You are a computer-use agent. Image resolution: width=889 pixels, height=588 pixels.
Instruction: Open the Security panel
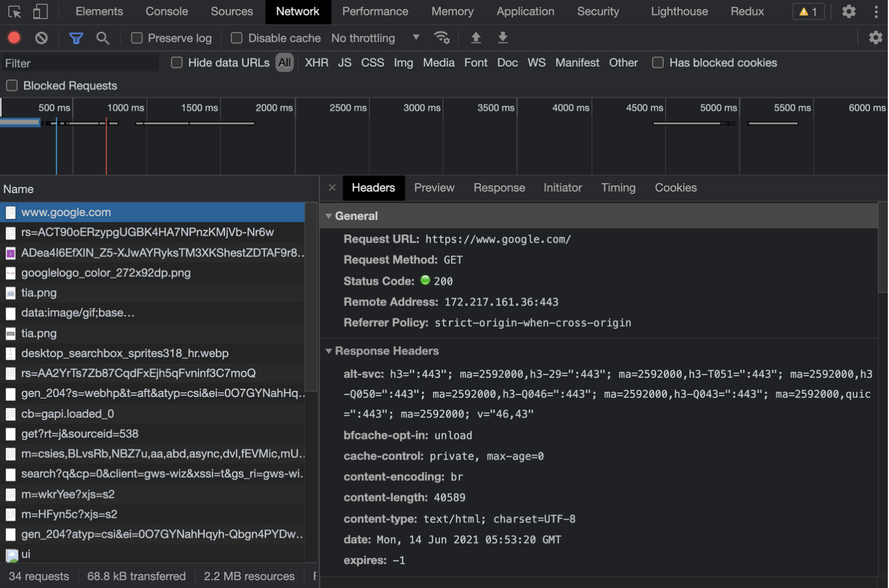(598, 12)
